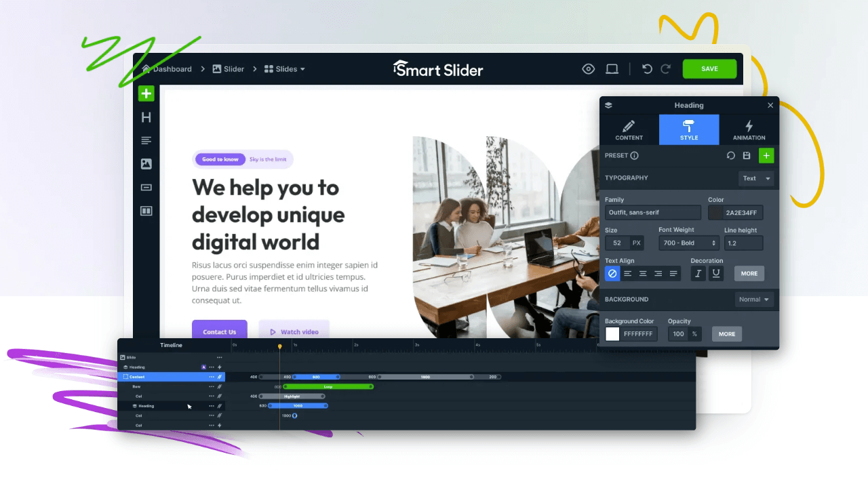Click the font Size input field
The image size is (868, 488).
pos(617,243)
